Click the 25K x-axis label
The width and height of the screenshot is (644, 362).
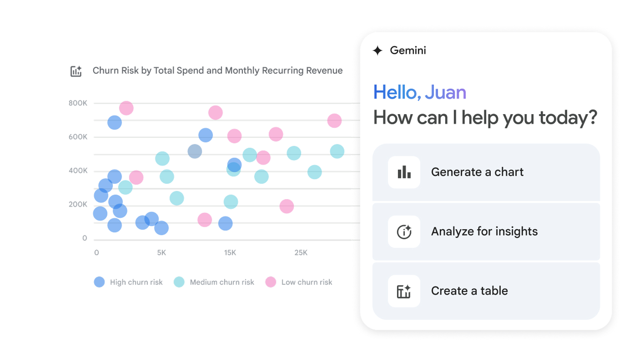pyautogui.click(x=301, y=253)
